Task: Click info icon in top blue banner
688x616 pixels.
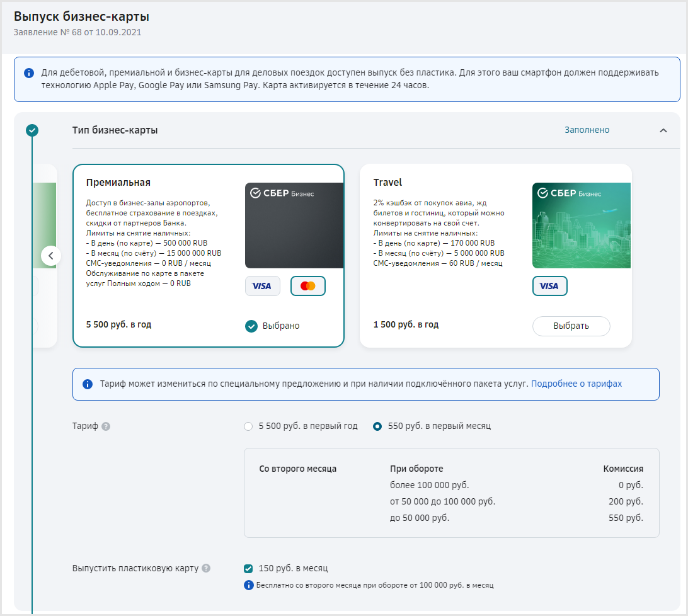Action: click(29, 73)
